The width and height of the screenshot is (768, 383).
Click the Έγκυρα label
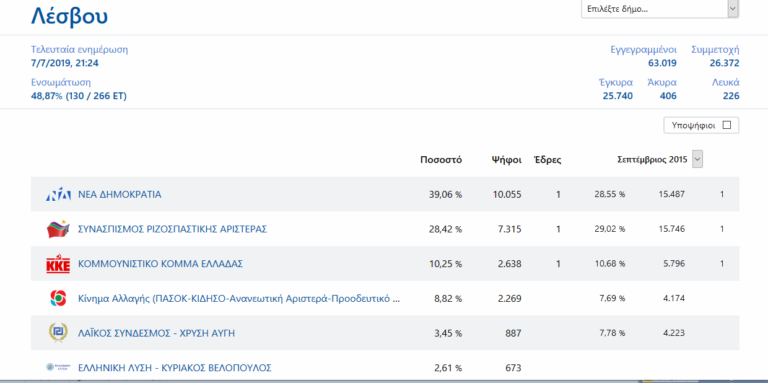(x=616, y=82)
